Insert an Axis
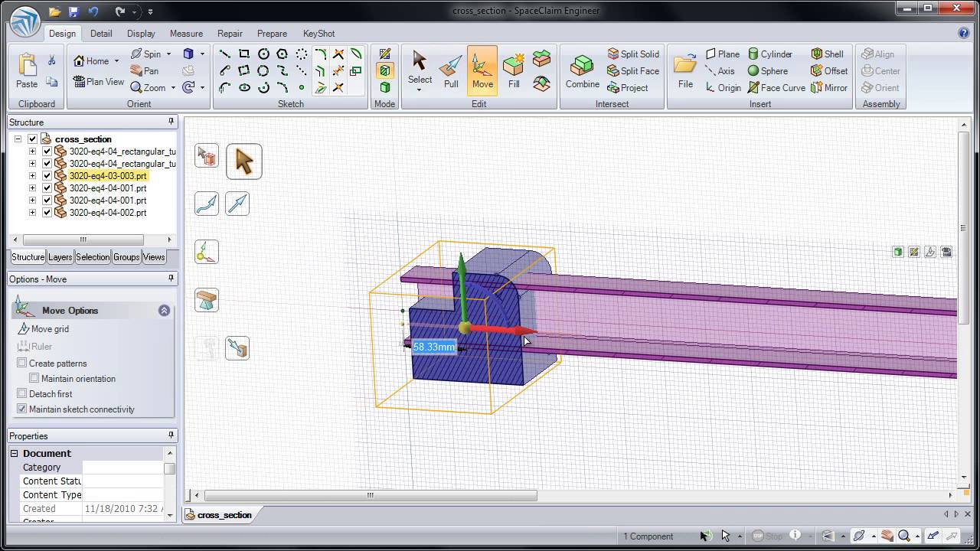This screenshot has width=980, height=551. tap(720, 70)
